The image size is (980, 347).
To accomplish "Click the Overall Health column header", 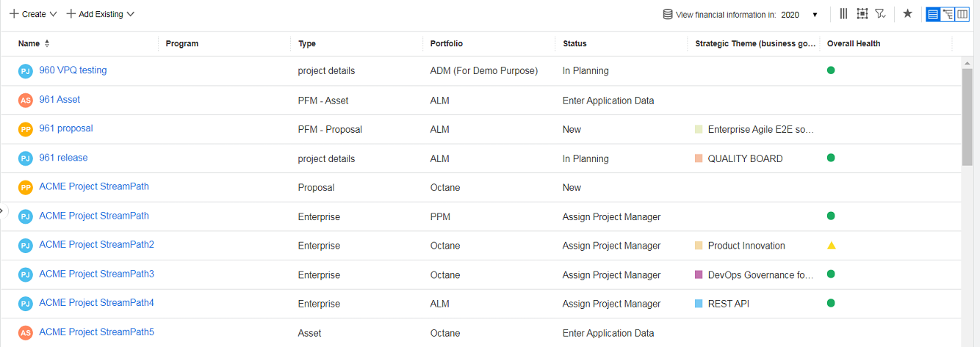I will pyautogui.click(x=854, y=44).
